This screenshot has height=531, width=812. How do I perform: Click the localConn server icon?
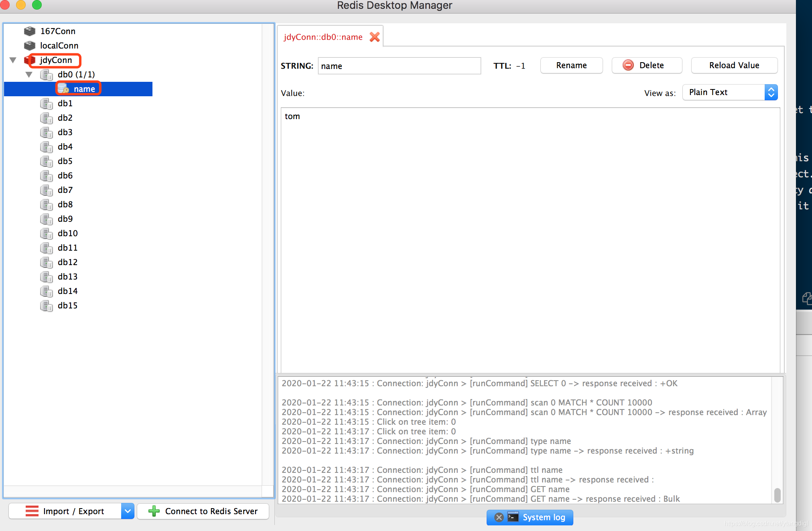(x=30, y=46)
